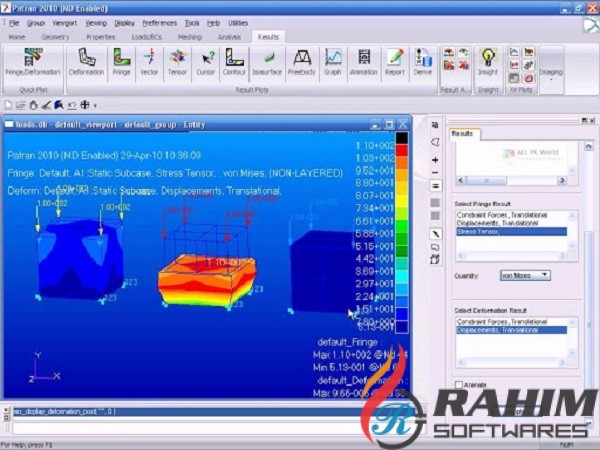
Task: Select the Freebody plot tool
Action: (x=302, y=62)
